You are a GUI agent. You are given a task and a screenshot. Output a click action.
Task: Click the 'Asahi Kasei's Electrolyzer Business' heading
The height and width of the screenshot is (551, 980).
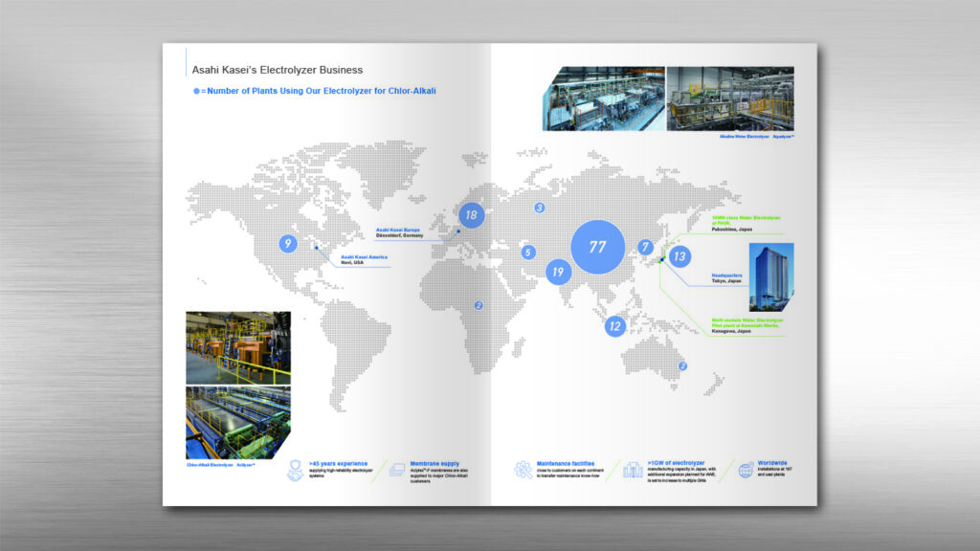(278, 70)
